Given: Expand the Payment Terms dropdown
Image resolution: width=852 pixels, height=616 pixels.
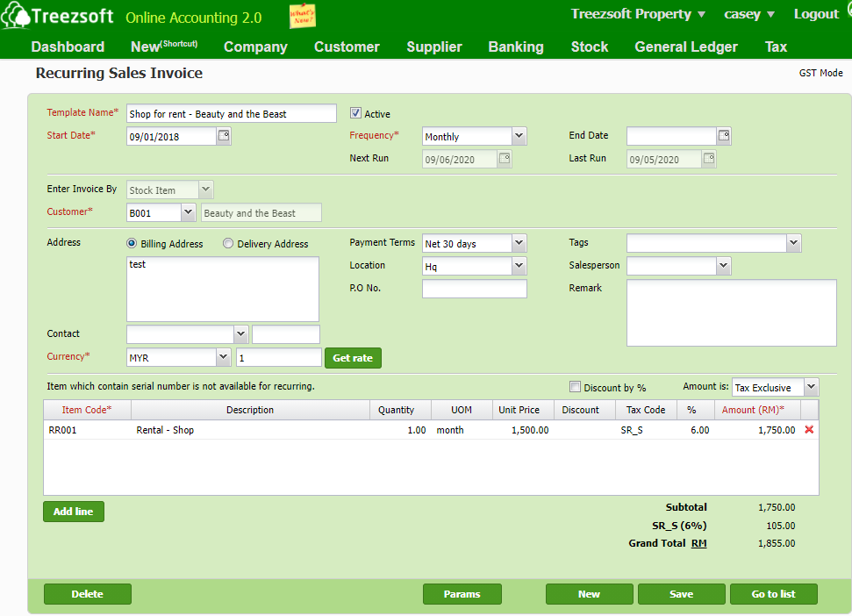Looking at the screenshot, I should tap(519, 243).
